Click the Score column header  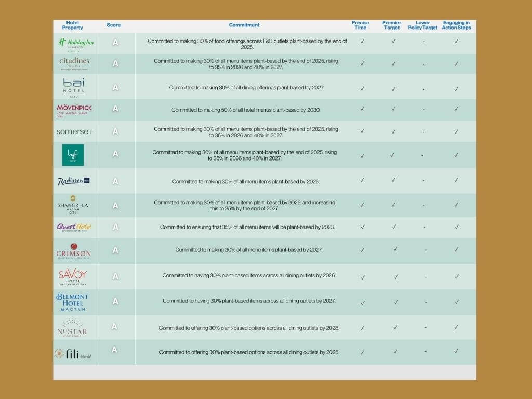(113, 25)
